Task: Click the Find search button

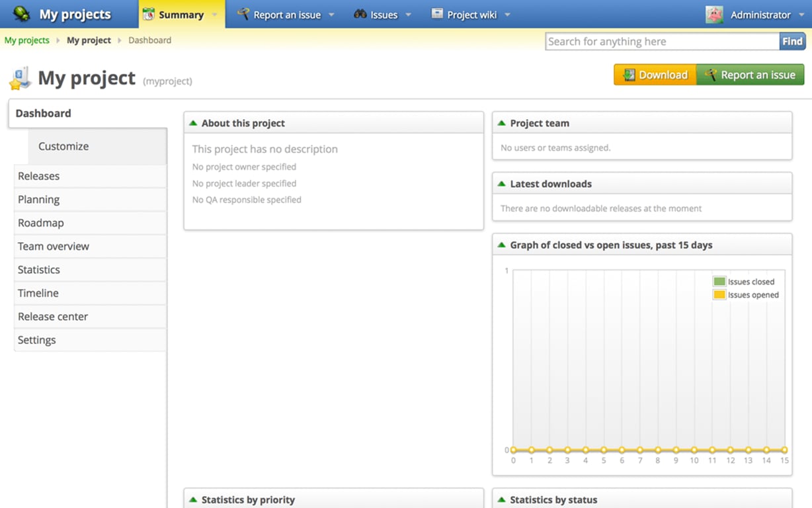Action: point(792,41)
